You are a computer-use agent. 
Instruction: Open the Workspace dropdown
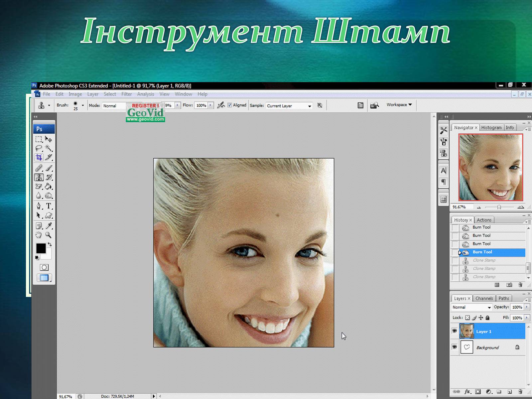(399, 105)
